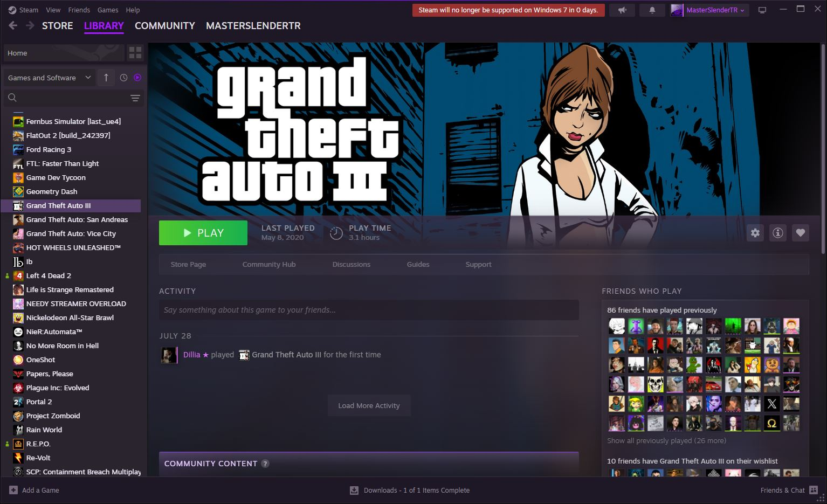827x504 pixels.
Task: Select Left 4 Dead 2 icon
Action: 18,275
